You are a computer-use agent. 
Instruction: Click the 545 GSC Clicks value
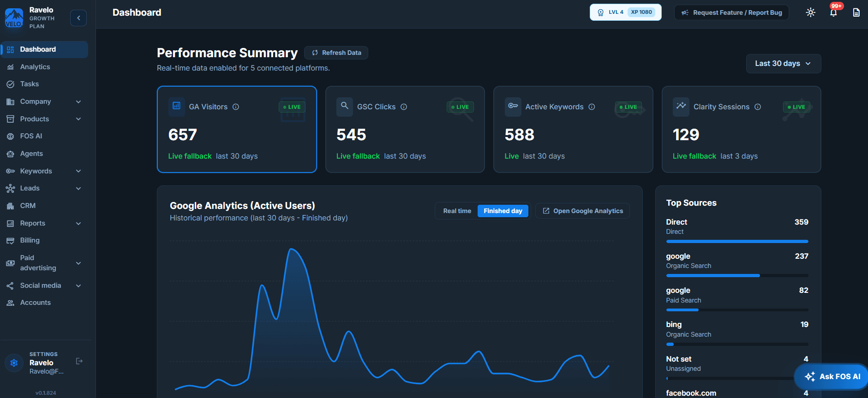(351, 135)
